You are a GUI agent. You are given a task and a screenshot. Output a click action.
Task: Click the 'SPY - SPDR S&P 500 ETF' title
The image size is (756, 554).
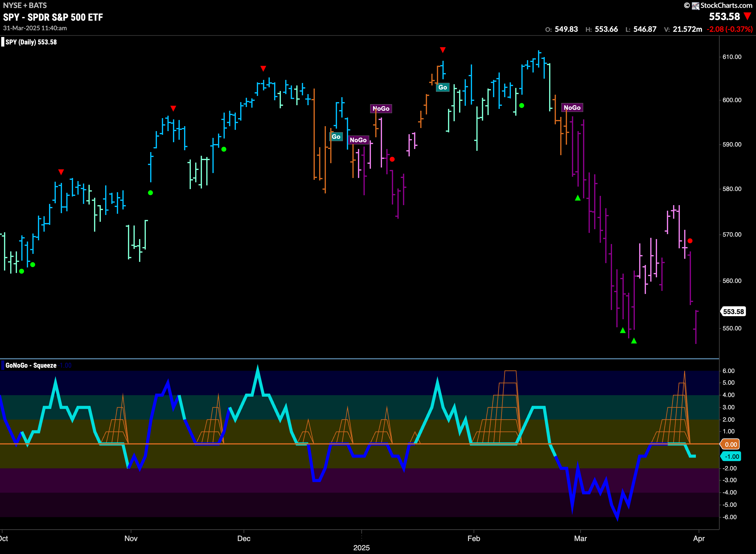[x=53, y=17]
